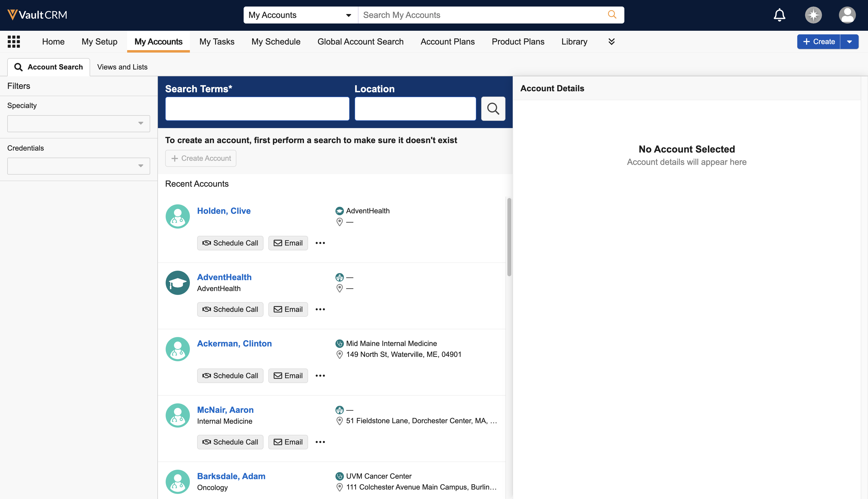Expand the Create button dropdown arrow
Screen dimensions: 868x499
849,42
